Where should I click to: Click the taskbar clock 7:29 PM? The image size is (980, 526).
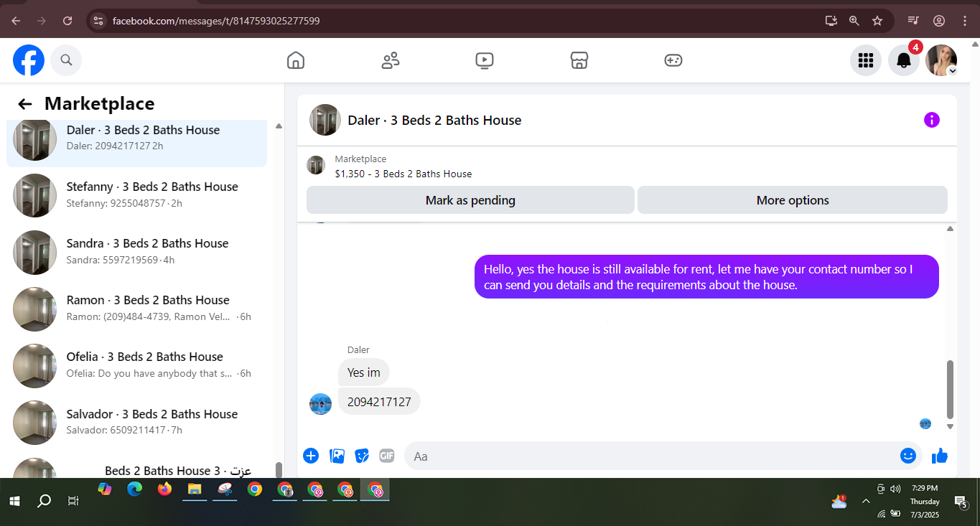(x=925, y=488)
